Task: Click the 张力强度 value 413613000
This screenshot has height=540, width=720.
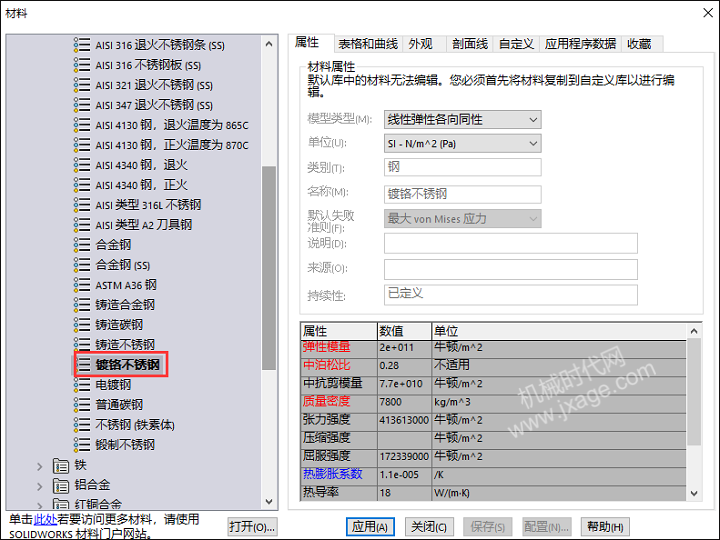Action: pos(404,420)
